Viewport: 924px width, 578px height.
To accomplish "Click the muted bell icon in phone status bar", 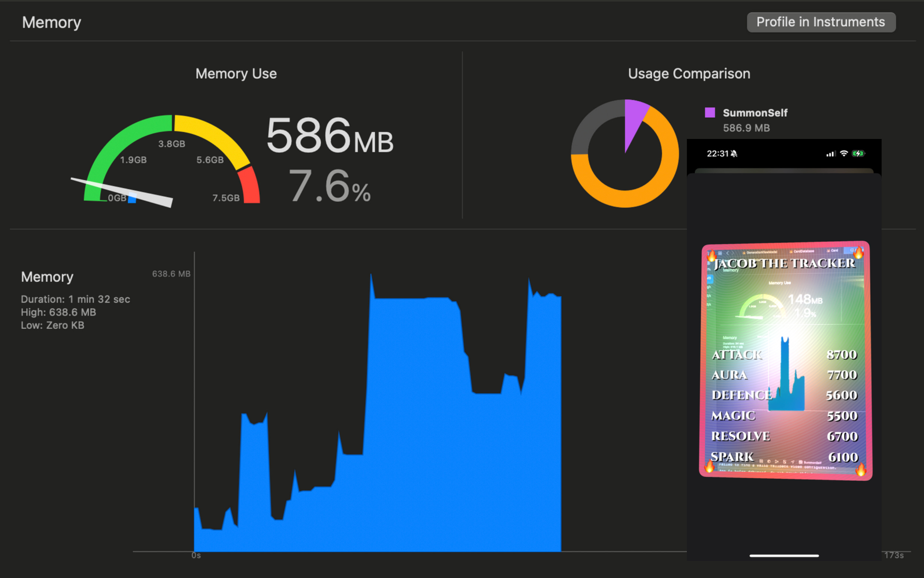I will (x=734, y=154).
